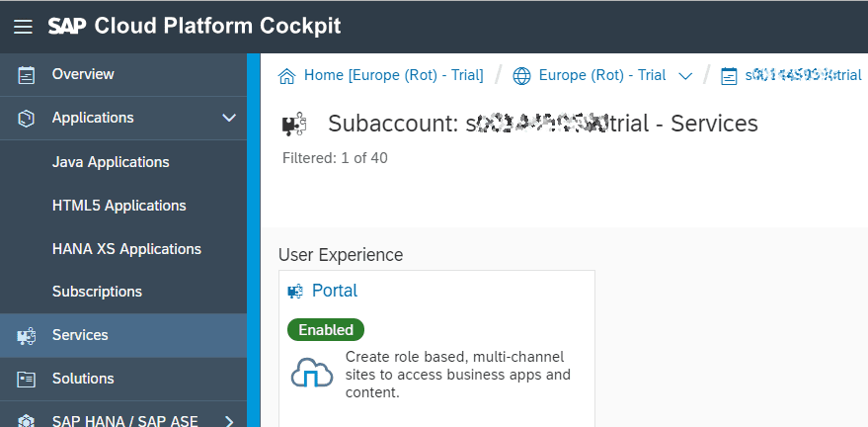868x427 pixels.
Task: Open the Portal service link
Action: point(334,291)
